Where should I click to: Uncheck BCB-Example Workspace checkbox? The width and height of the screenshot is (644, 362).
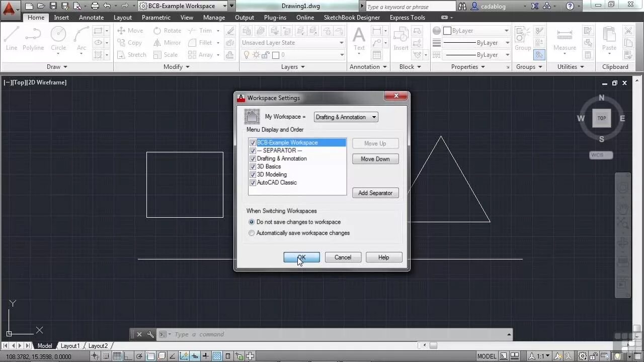[253, 143]
